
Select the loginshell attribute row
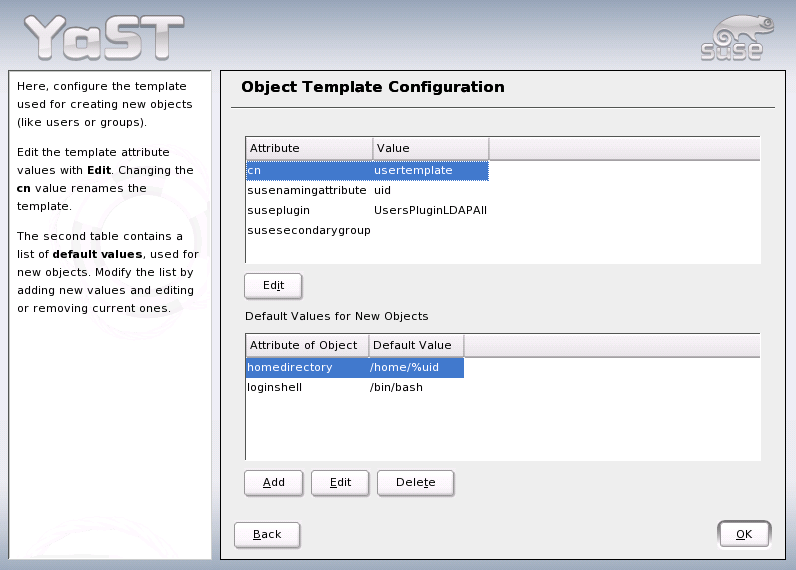pos(355,387)
